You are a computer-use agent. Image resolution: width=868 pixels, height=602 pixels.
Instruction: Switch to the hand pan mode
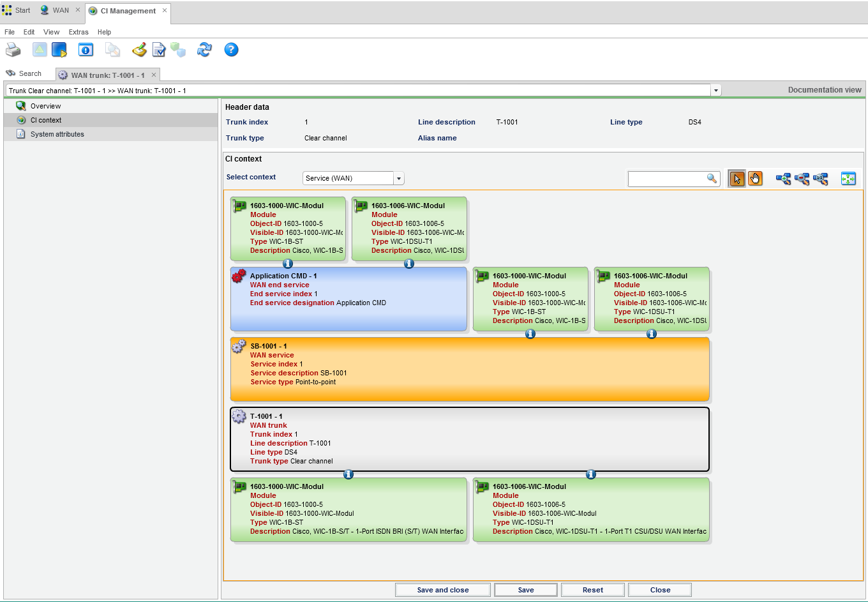tap(755, 179)
